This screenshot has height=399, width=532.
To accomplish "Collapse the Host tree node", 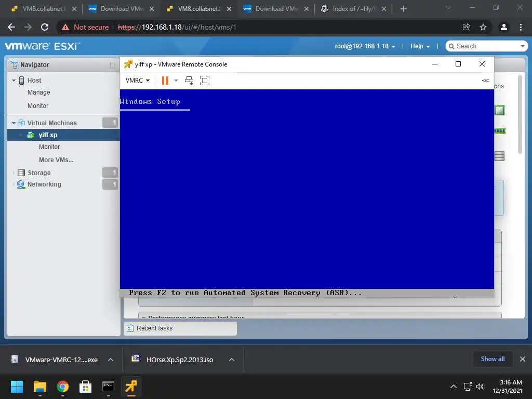I will click(x=14, y=81).
